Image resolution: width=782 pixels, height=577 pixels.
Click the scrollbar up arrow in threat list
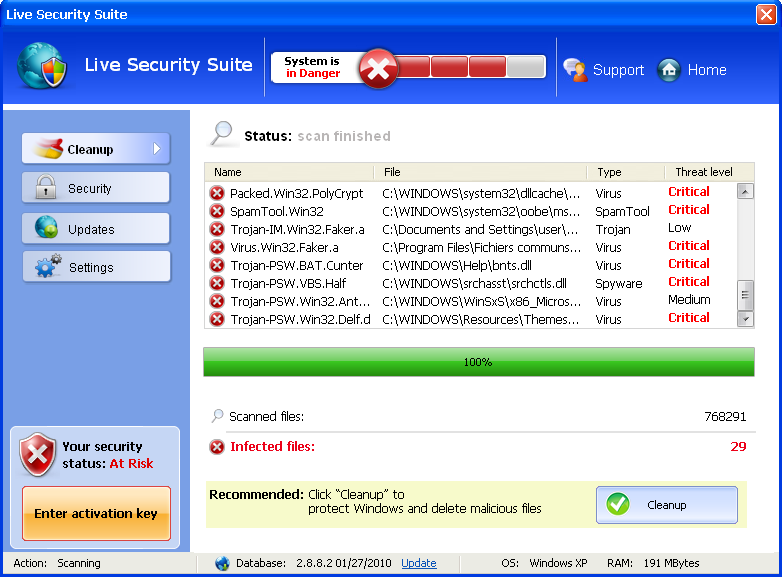point(745,191)
